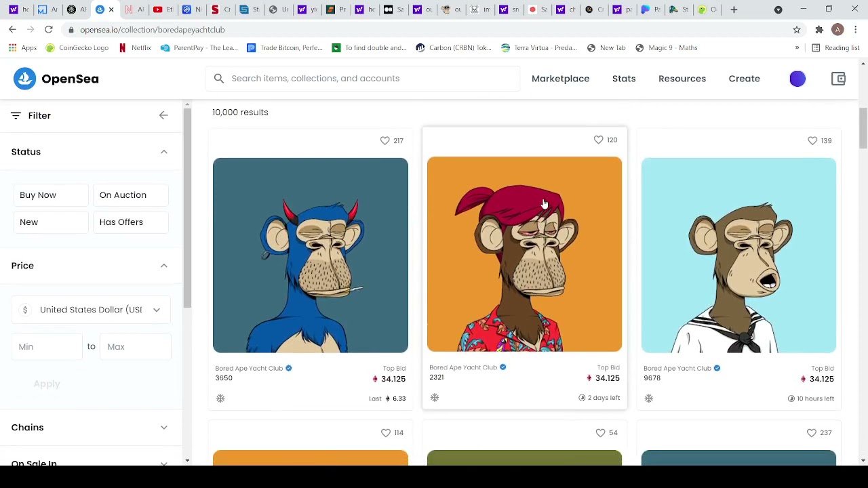The image size is (868, 488).
Task: Click the main page scrollbar
Action: pyautogui.click(x=863, y=127)
